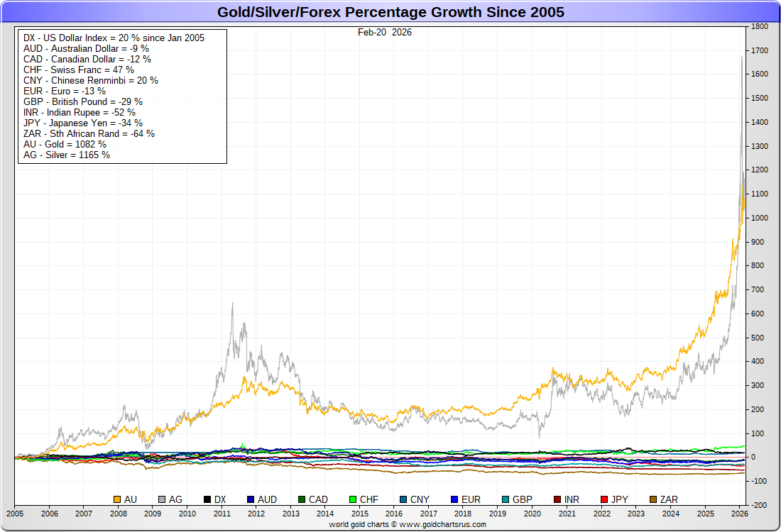Click the brown ZAR legend swatch

pos(653,500)
